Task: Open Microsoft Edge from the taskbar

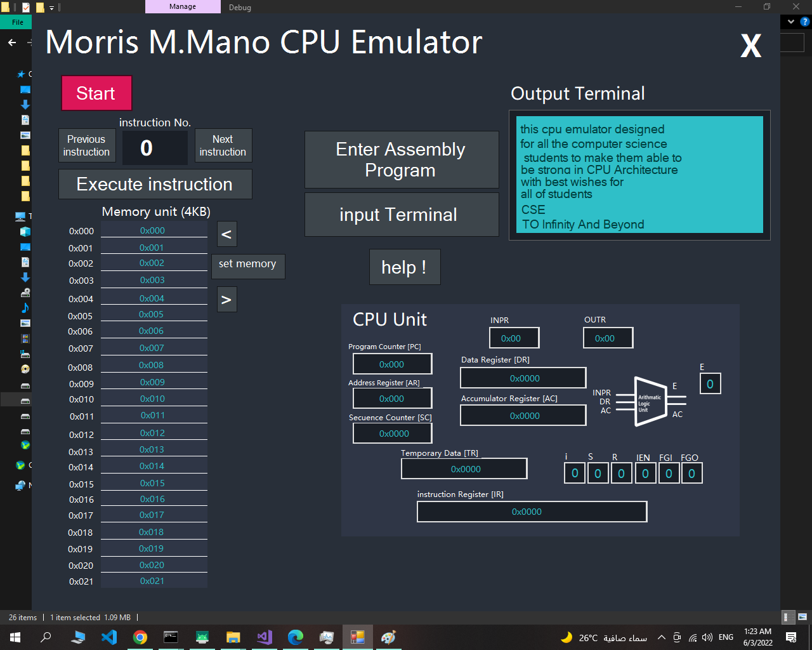Action: 296,637
